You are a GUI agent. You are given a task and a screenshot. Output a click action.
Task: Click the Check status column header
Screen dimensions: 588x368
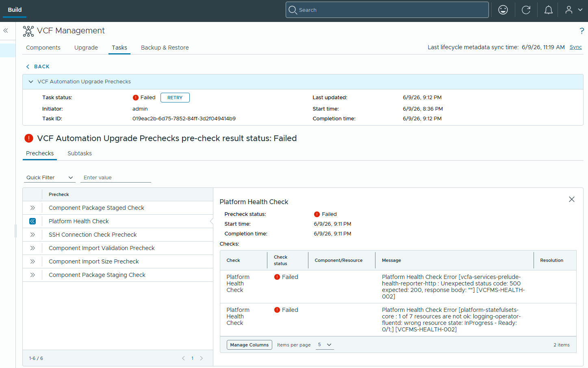pyautogui.click(x=281, y=260)
